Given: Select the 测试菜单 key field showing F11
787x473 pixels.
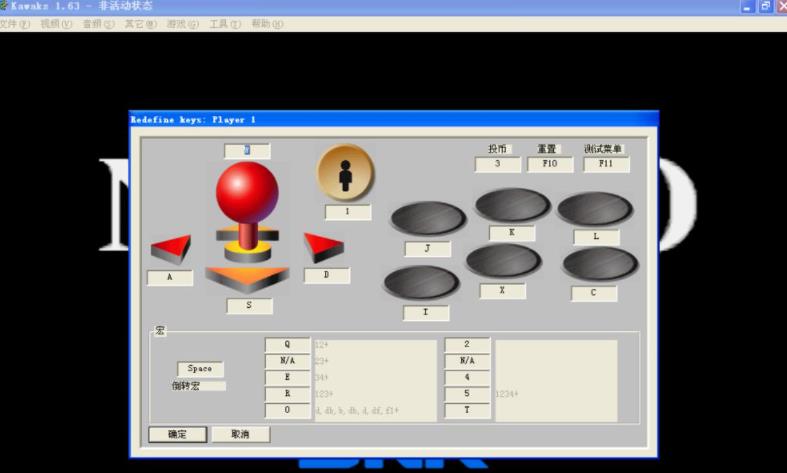Looking at the screenshot, I should (606, 165).
